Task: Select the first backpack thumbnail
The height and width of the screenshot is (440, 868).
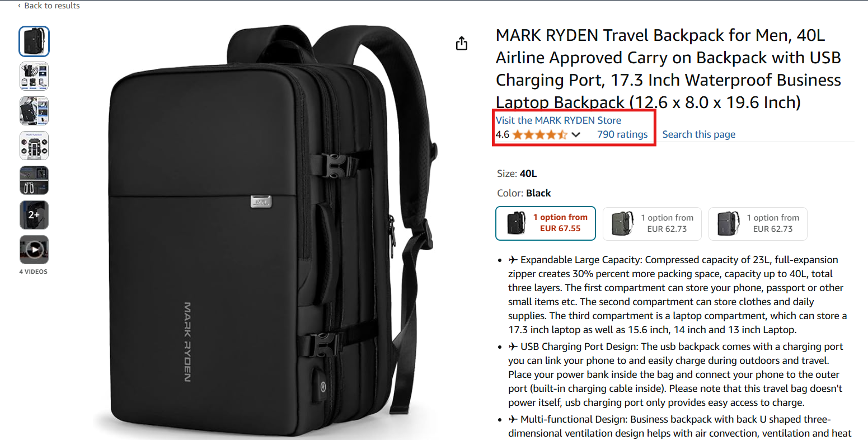Action: 34,41
